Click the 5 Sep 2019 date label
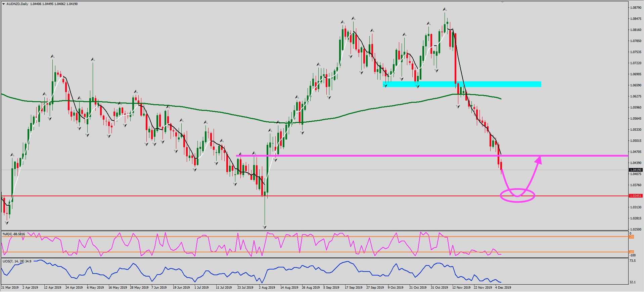Screen dimensions: 644x292 click(331, 288)
